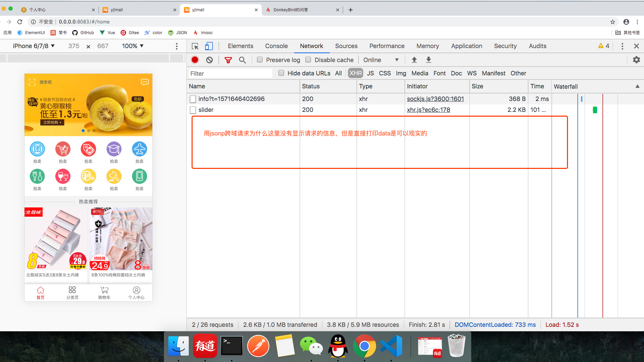This screenshot has width=644, height=362.
Task: Open network search with magnifier icon
Action: click(242, 60)
